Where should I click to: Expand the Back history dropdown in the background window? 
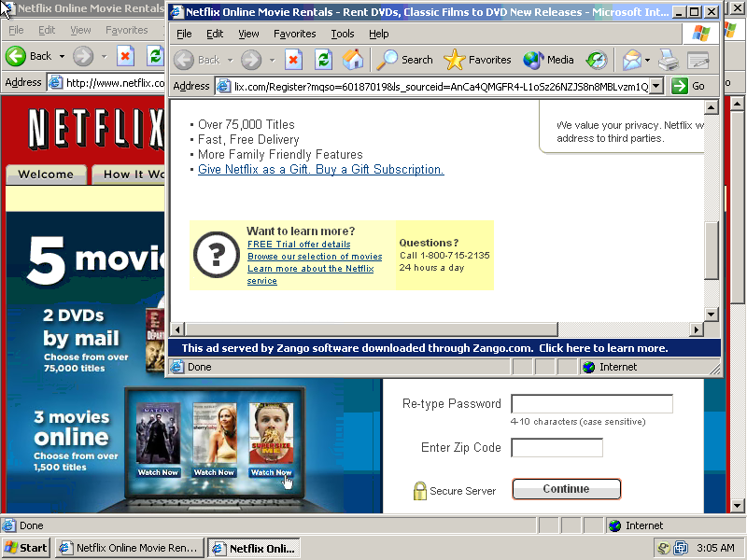(x=62, y=56)
